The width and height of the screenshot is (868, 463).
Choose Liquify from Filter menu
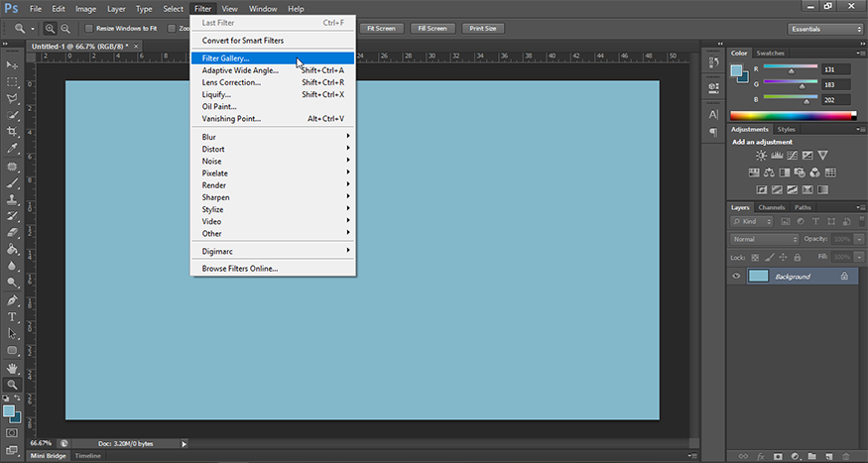pyautogui.click(x=273, y=94)
